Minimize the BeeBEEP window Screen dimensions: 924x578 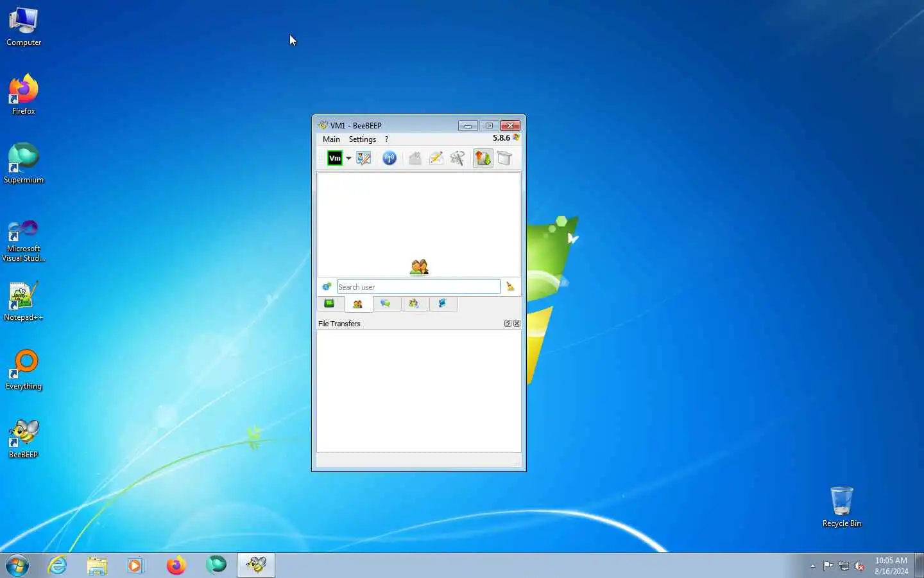pyautogui.click(x=468, y=125)
